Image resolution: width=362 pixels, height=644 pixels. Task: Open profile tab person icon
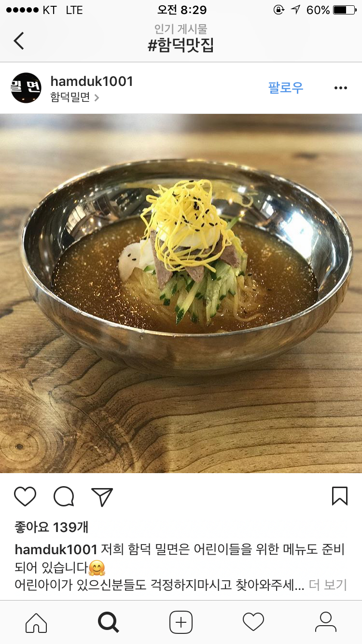coord(326,622)
